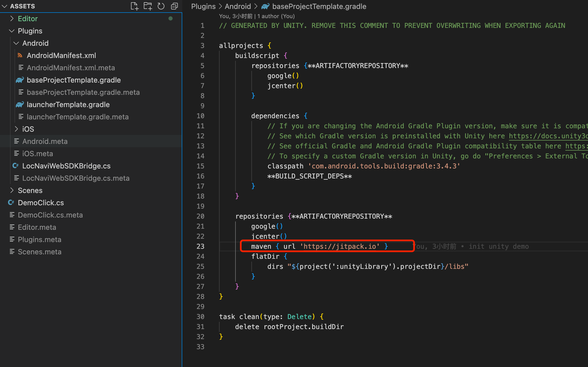Expand the iOS folder
The image size is (588, 367).
[16, 129]
